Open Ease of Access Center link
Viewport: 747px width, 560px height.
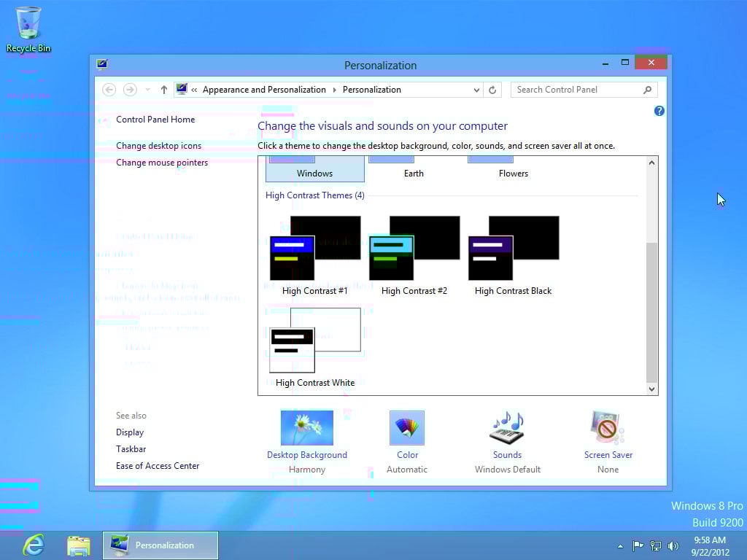point(158,466)
